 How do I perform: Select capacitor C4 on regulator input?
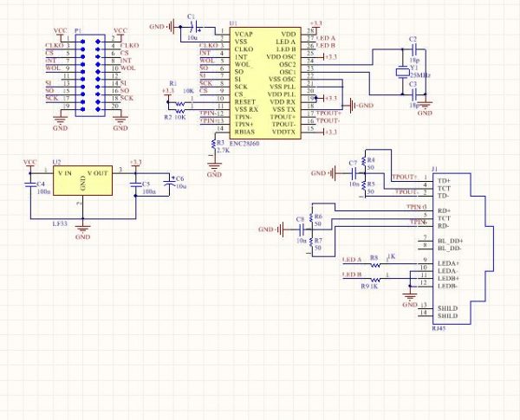pyautogui.click(x=30, y=184)
